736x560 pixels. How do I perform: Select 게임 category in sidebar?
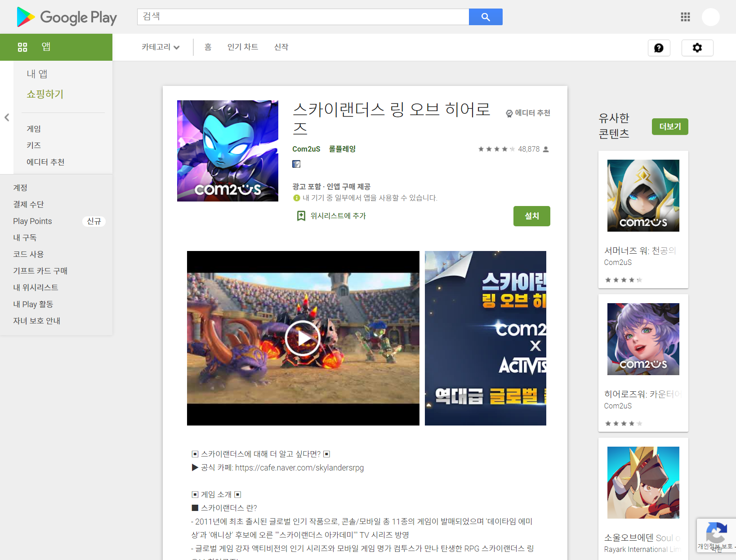point(34,129)
